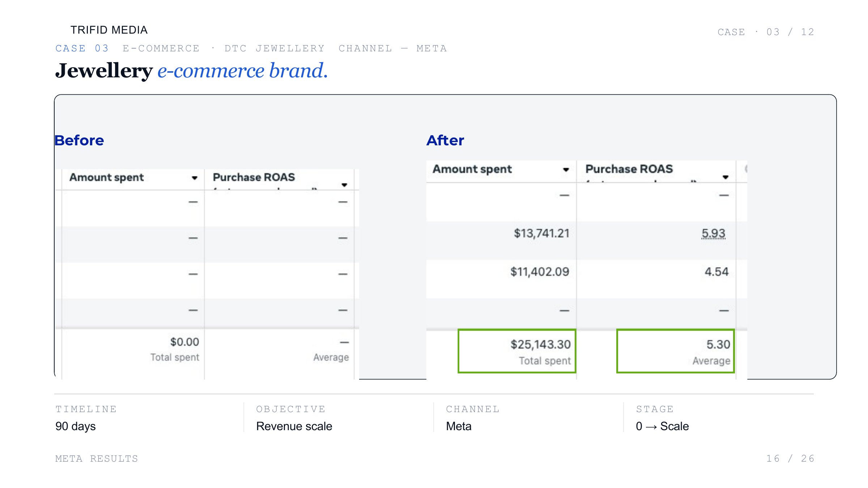Click the 5.30 average ROAS value

pos(718,344)
